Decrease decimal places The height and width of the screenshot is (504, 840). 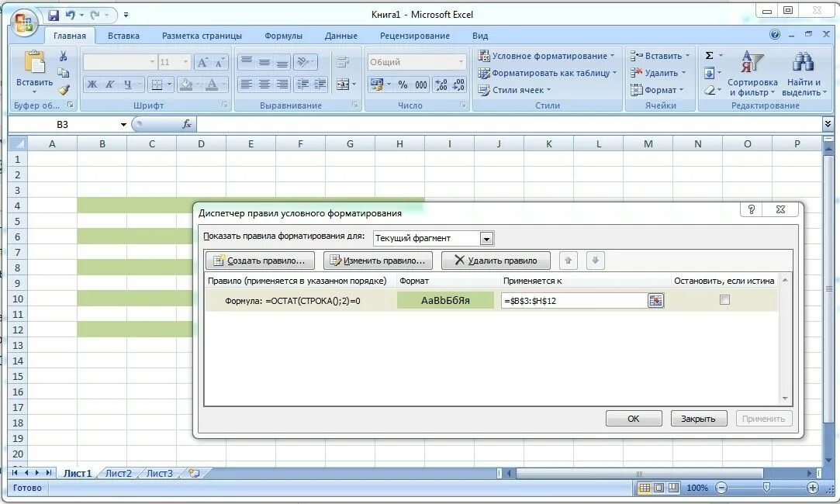458,85
